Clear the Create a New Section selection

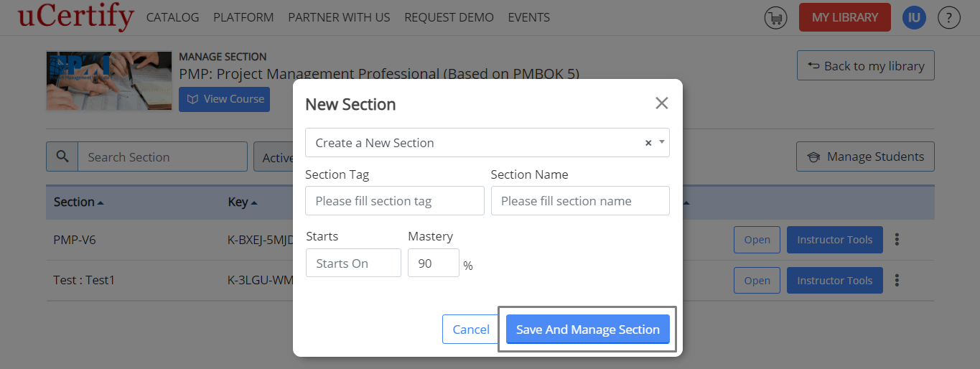[648, 143]
